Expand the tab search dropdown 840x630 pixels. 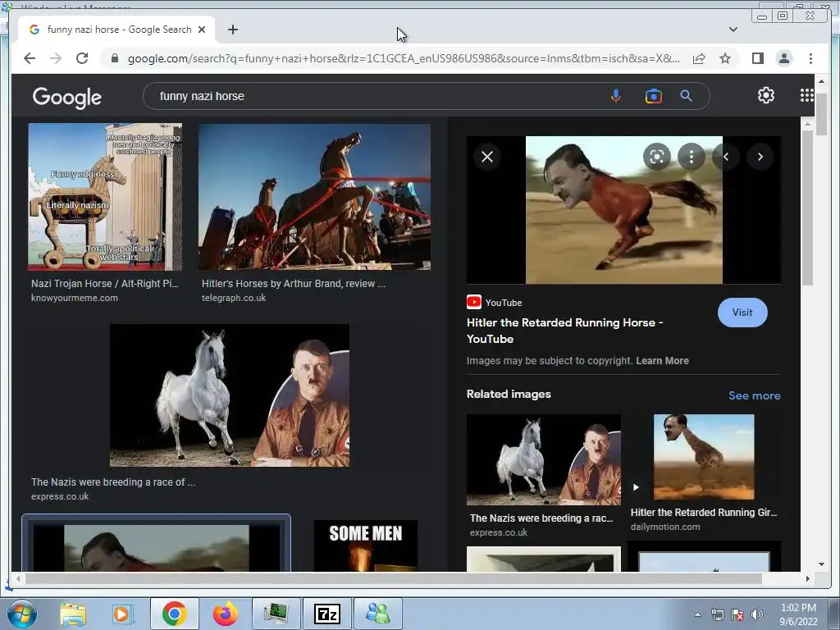[733, 30]
